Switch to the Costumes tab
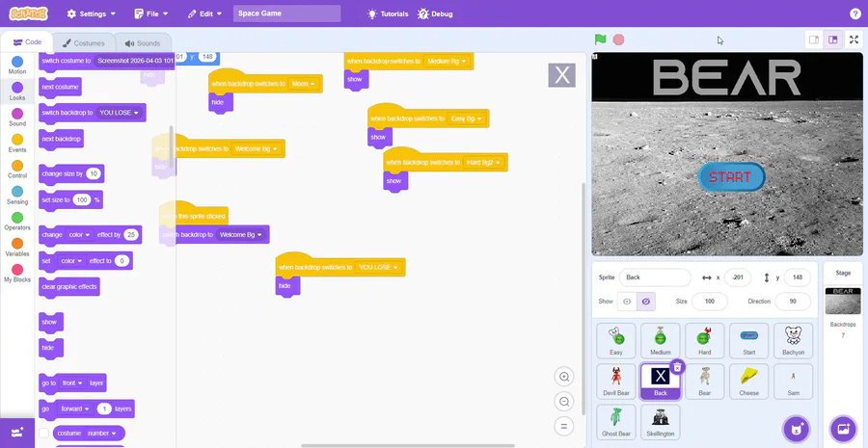This screenshot has height=448, width=868. [x=84, y=43]
